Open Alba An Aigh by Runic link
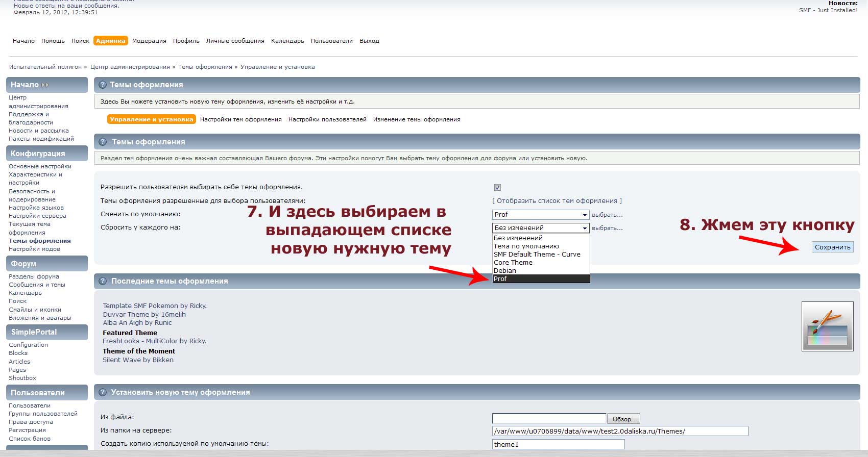This screenshot has height=457, width=868. (137, 323)
